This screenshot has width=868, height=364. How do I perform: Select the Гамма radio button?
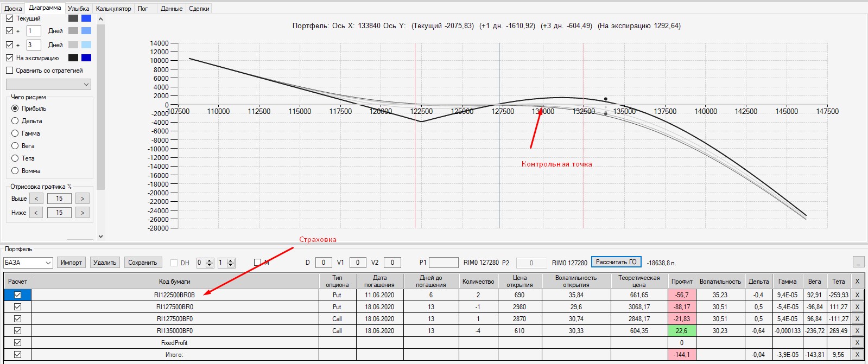click(x=15, y=133)
